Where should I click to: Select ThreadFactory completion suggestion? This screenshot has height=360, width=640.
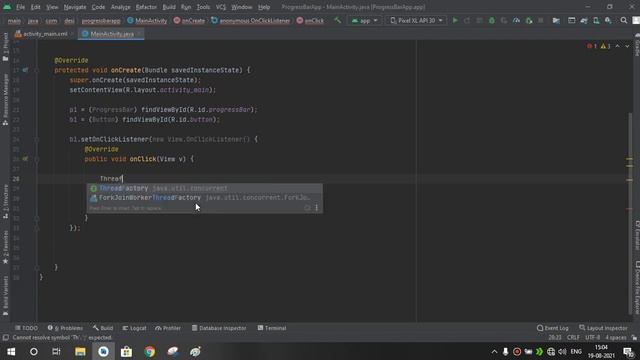tap(205, 188)
